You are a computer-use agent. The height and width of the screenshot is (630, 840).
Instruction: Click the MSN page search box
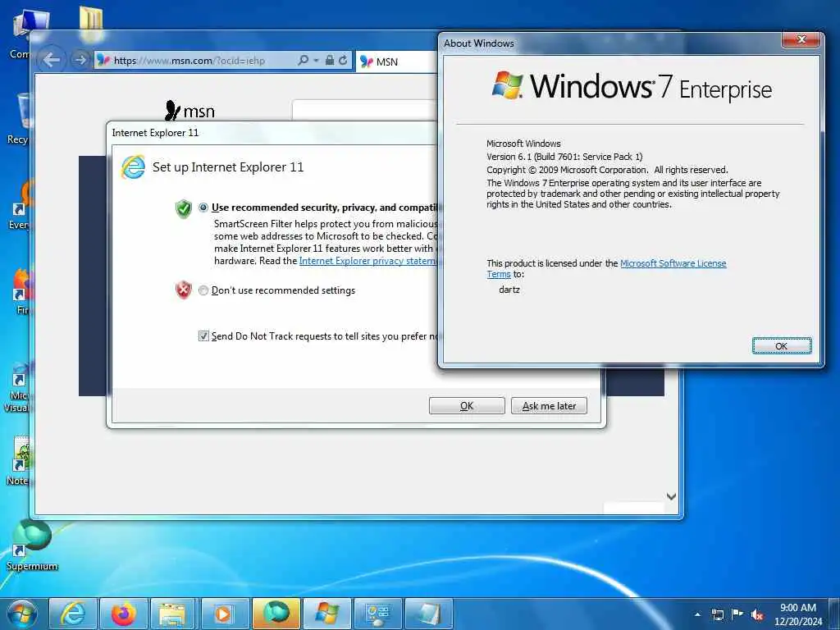click(x=365, y=111)
